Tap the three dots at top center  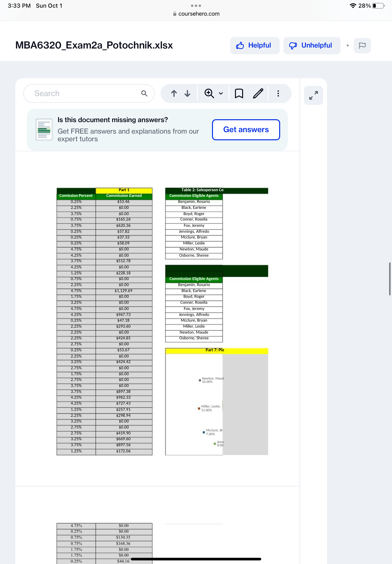[196, 6]
